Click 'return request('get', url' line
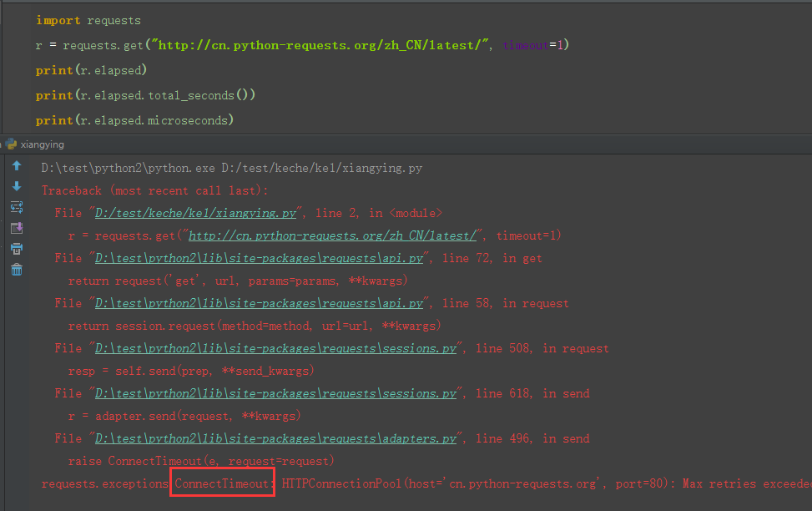The image size is (812, 511). 238,281
